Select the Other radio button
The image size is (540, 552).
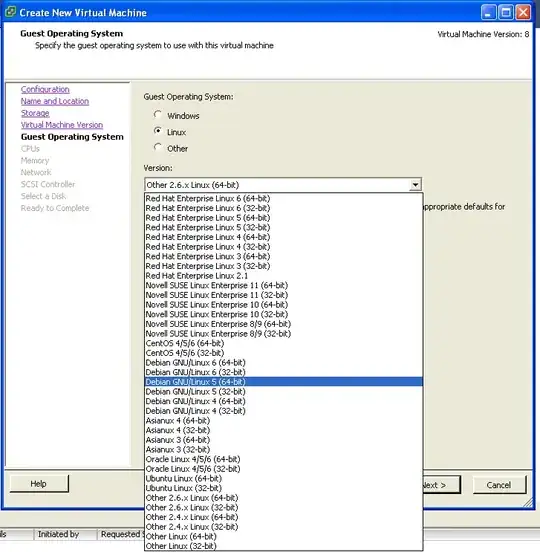[158, 148]
